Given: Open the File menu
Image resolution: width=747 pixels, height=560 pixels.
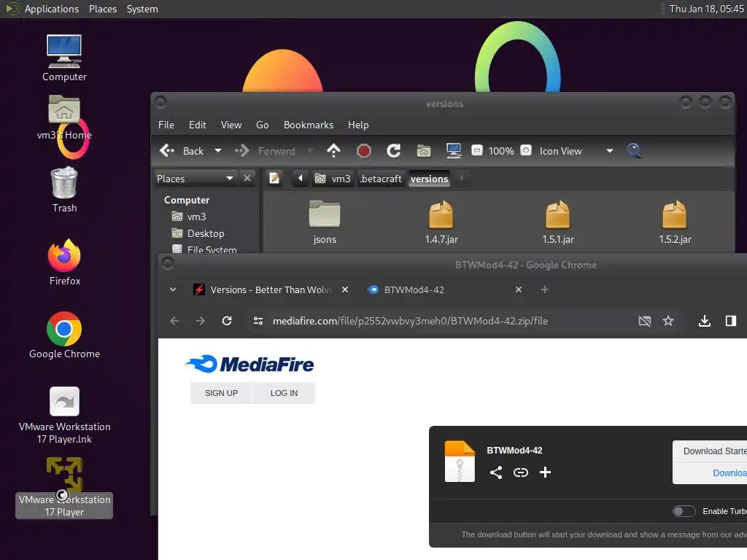Looking at the screenshot, I should coord(166,125).
